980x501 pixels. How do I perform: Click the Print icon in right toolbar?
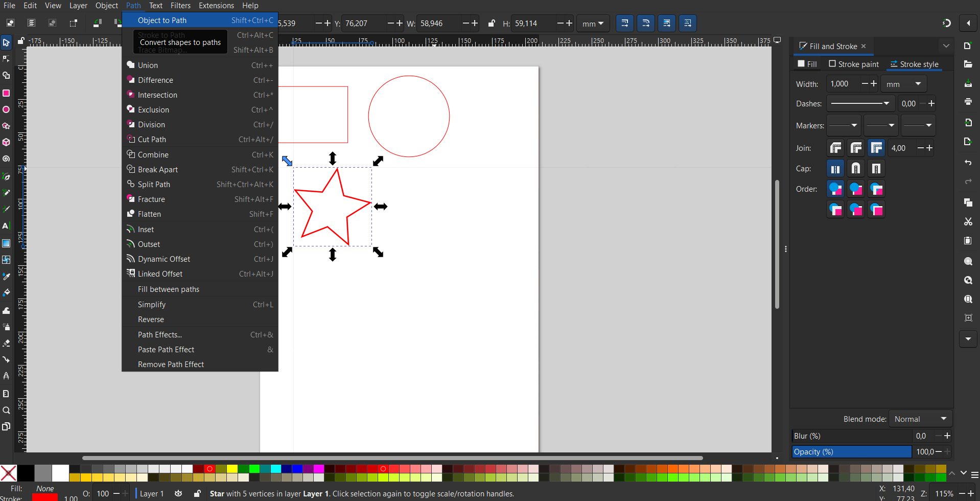pos(968,102)
